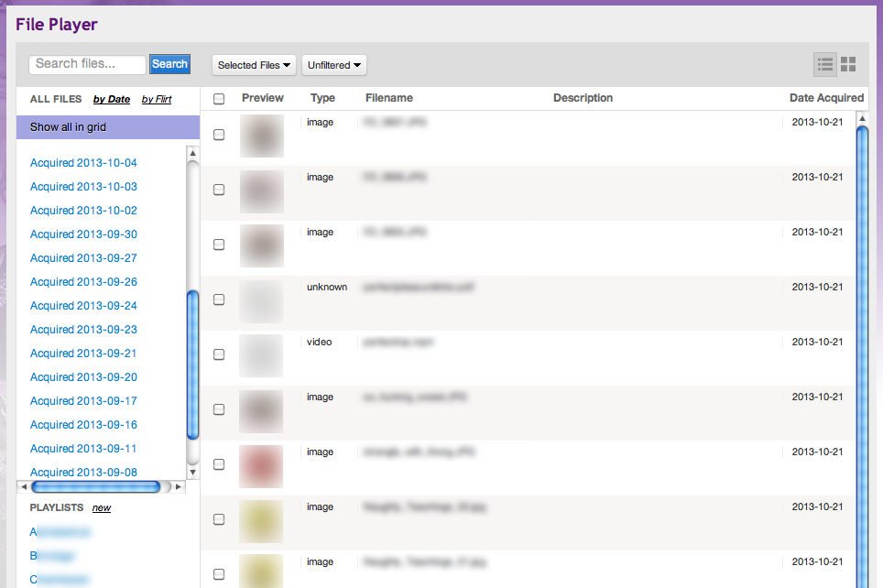Check the first image file's checkbox
883x588 pixels.
pyautogui.click(x=219, y=135)
